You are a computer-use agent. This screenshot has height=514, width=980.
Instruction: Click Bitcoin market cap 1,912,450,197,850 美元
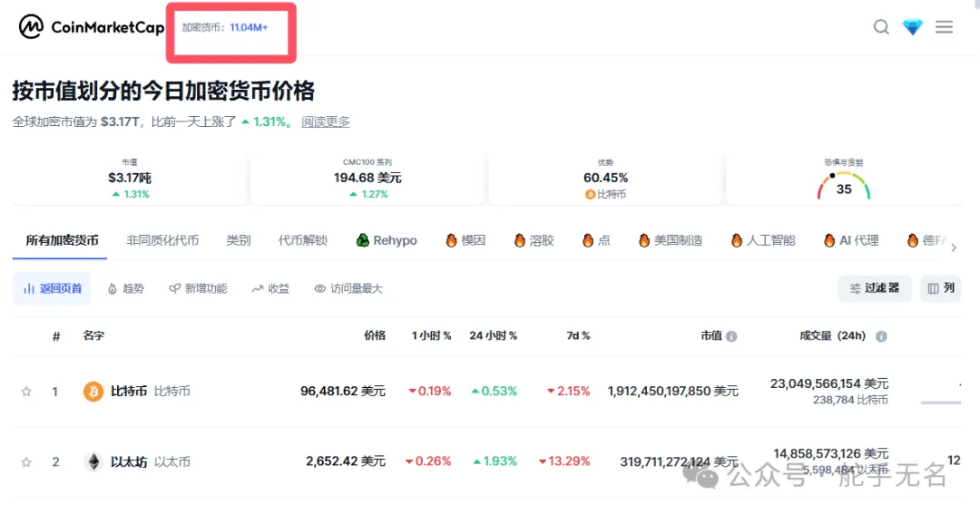(x=673, y=391)
